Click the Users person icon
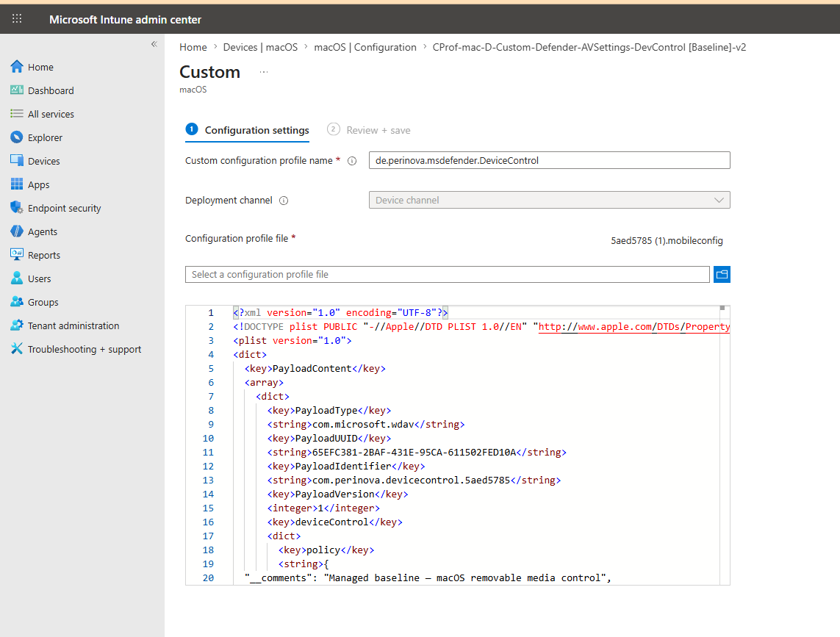 17,278
